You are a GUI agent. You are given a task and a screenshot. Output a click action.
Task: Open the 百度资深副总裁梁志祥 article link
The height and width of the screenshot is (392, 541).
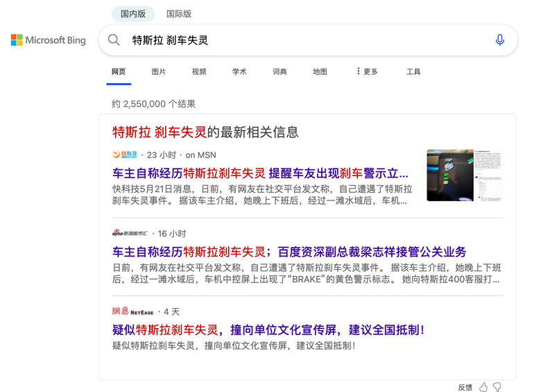[289, 252]
